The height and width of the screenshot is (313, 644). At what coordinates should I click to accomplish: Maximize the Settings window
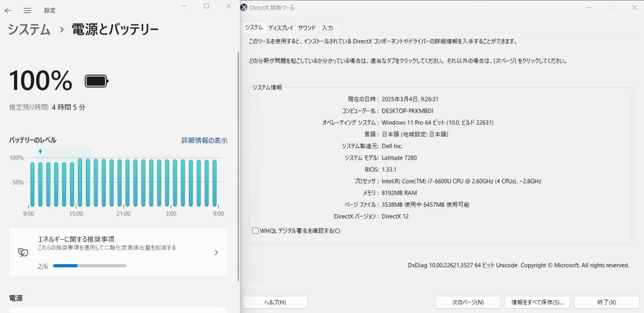click(x=207, y=6)
